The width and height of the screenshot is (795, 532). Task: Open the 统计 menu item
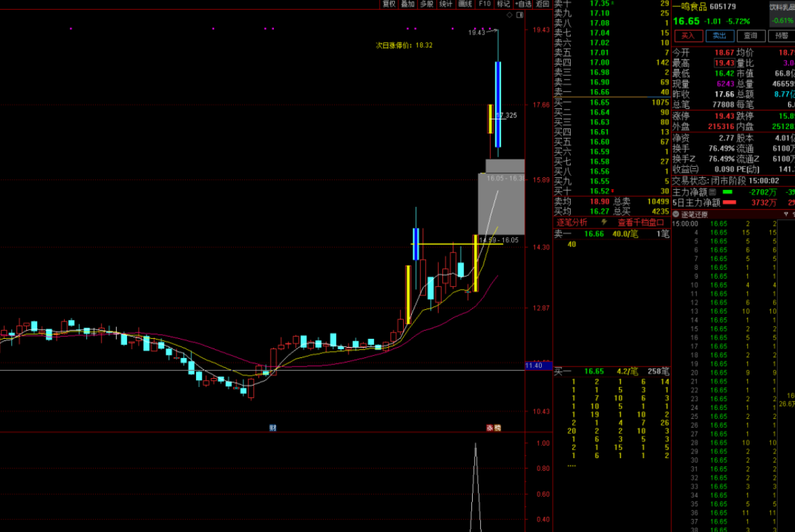point(446,4)
